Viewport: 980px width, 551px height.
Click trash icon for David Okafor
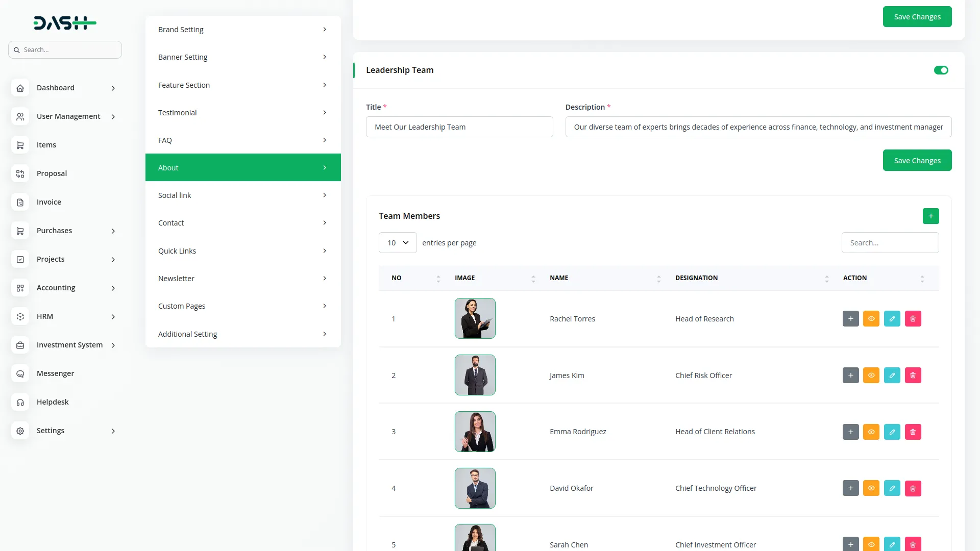tap(913, 488)
